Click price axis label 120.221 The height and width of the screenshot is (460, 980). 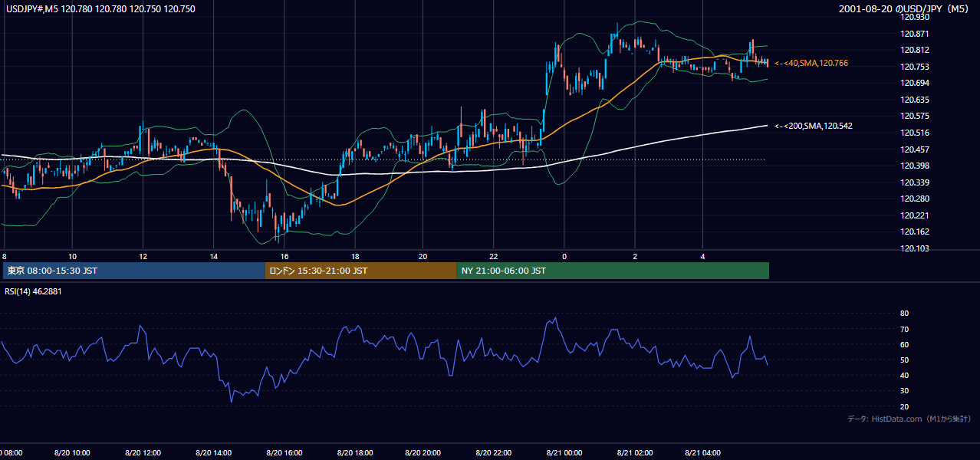point(915,215)
